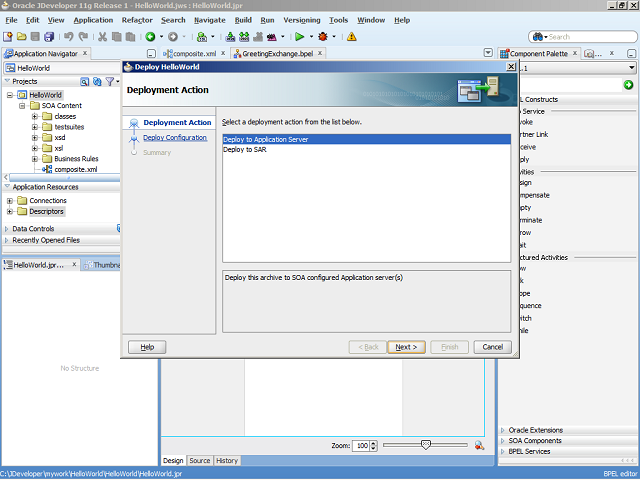Viewport: 640px width, 480px height.
Task: Open the Versioning menu
Action: (301, 20)
